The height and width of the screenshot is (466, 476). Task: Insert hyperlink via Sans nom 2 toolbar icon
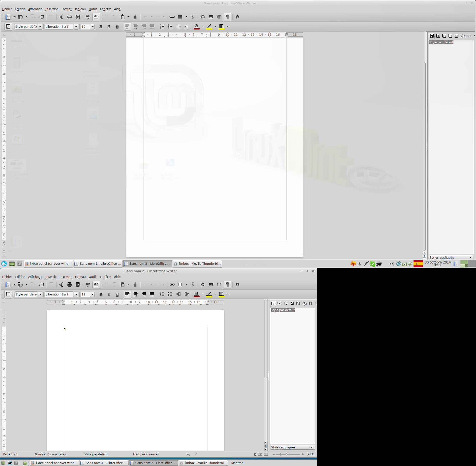[172, 285]
